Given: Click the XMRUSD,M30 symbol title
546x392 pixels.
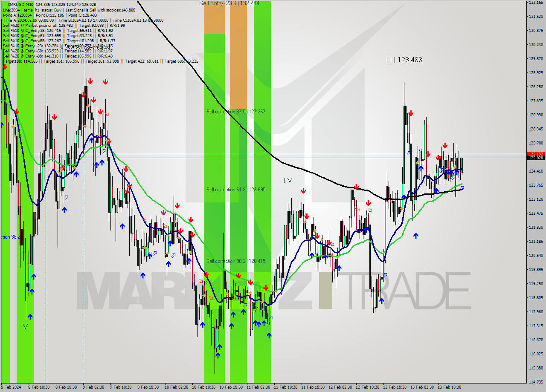Looking at the screenshot, I should pyautogui.click(x=20, y=4).
